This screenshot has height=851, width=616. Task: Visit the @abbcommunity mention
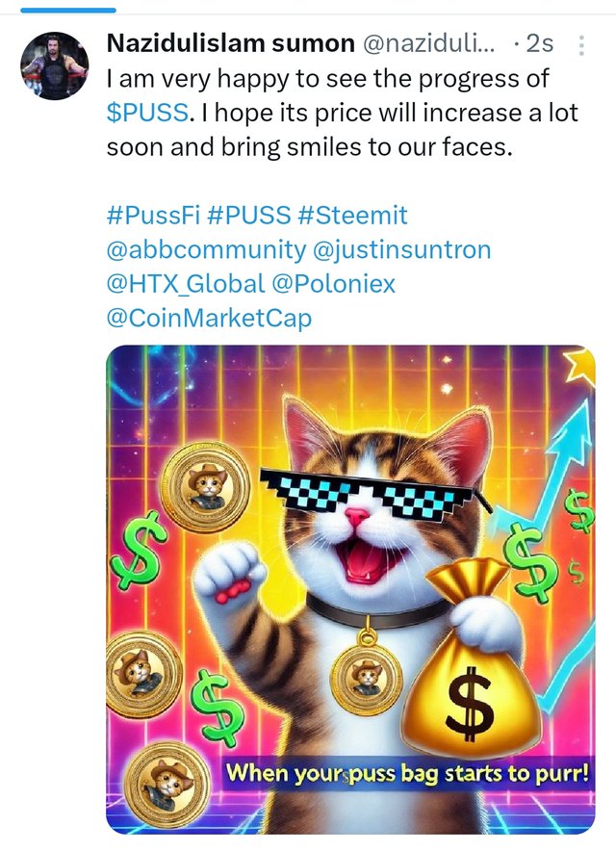(205, 249)
